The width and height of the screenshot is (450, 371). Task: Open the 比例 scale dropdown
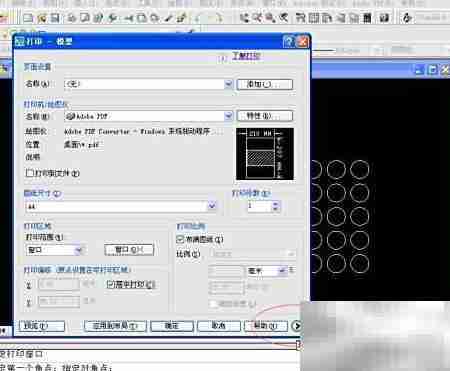pos(291,254)
